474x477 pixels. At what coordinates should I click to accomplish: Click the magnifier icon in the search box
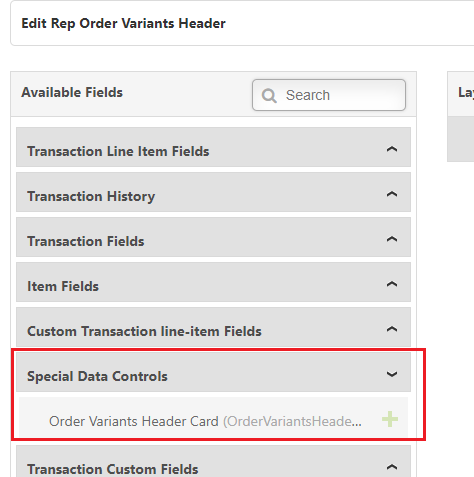point(269,96)
